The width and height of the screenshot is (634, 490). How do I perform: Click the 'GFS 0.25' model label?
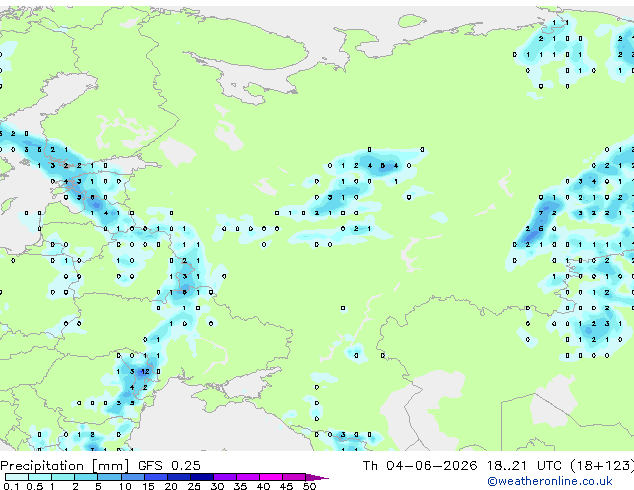[169, 466]
